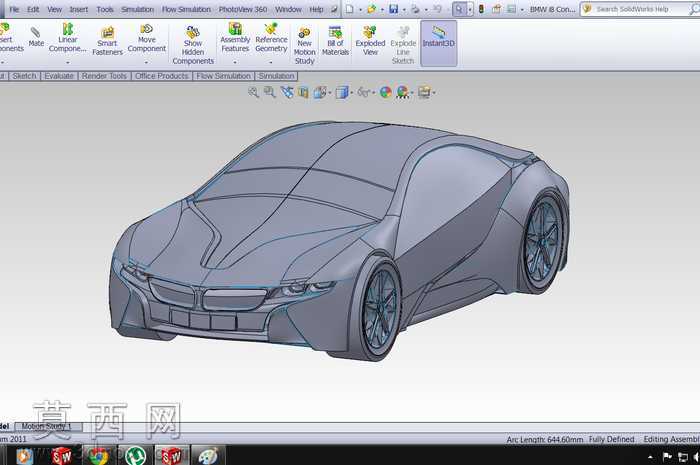Viewport: 700px width, 465px height.
Task: Expand the Open file dropdown arrow
Action: [x=382, y=9]
